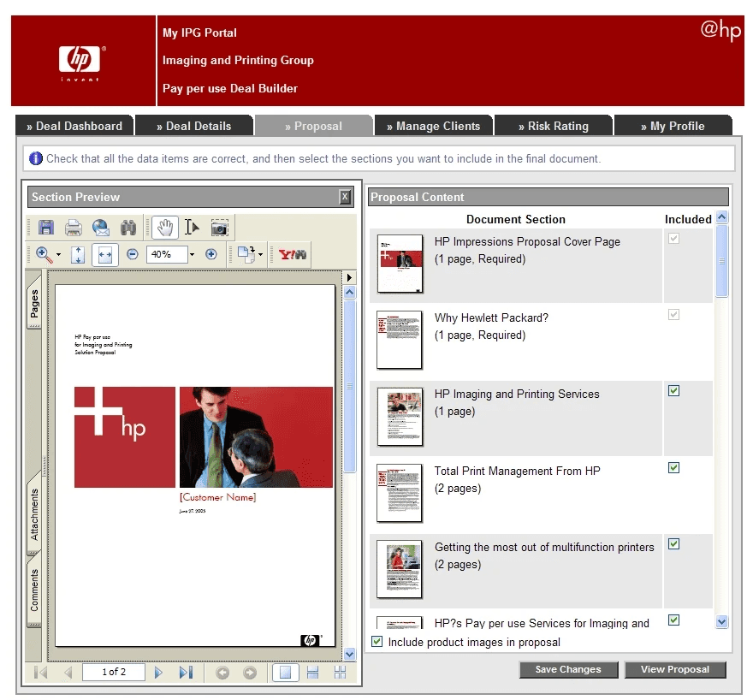Image resolution: width=753 pixels, height=700 pixels.
Task: Toggle Include product images in proposal
Action: tap(377, 642)
